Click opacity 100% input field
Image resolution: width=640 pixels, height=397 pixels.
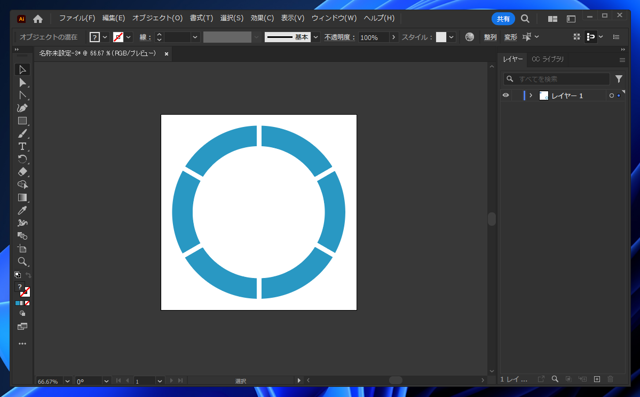pyautogui.click(x=374, y=37)
